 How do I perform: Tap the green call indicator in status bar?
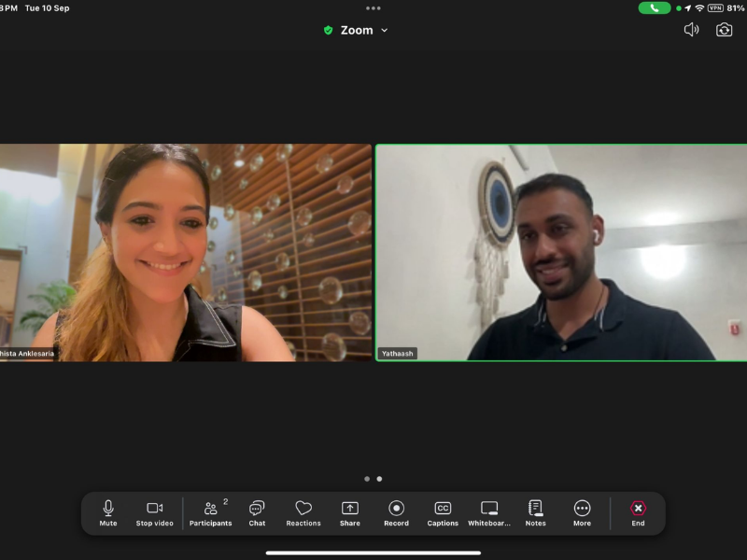pos(655,7)
